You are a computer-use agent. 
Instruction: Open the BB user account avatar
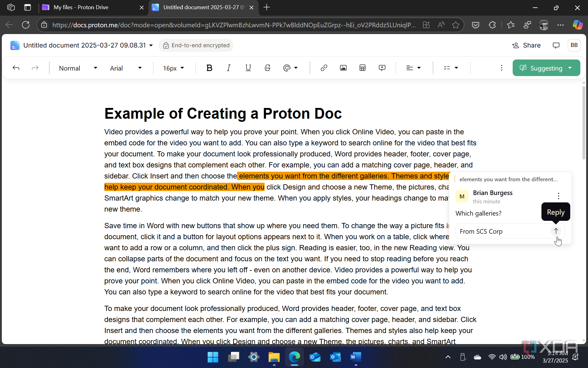(574, 45)
